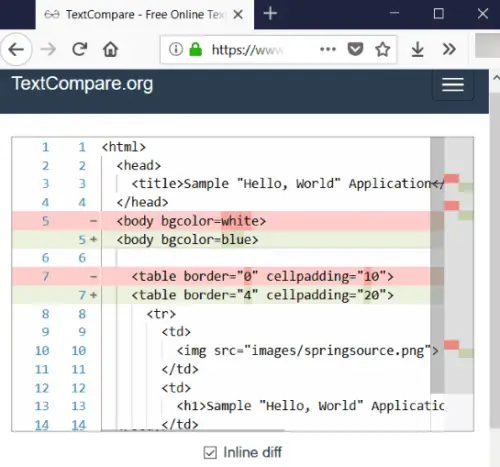Open page actions three-dot menu
The image size is (500, 467).
(x=328, y=49)
